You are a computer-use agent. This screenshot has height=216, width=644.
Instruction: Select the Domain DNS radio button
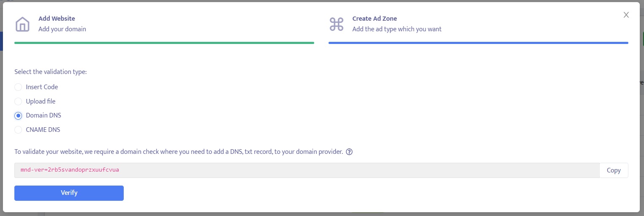pyautogui.click(x=18, y=116)
